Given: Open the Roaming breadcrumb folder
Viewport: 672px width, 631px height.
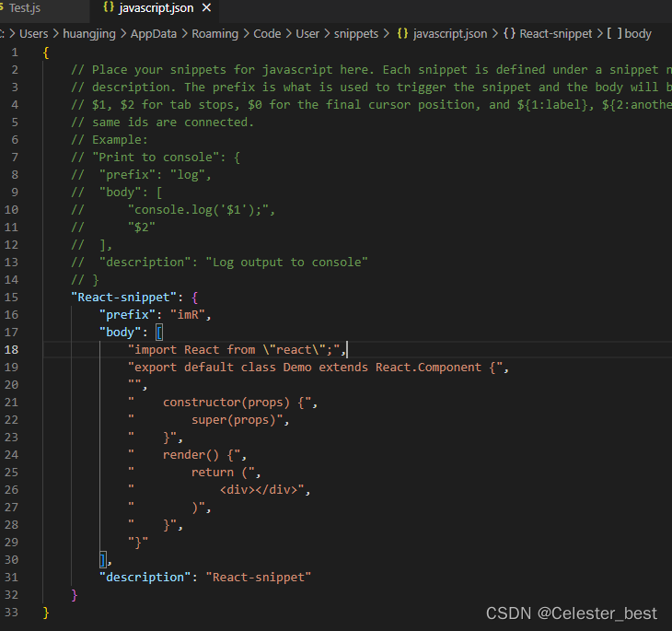Looking at the screenshot, I should [214, 33].
